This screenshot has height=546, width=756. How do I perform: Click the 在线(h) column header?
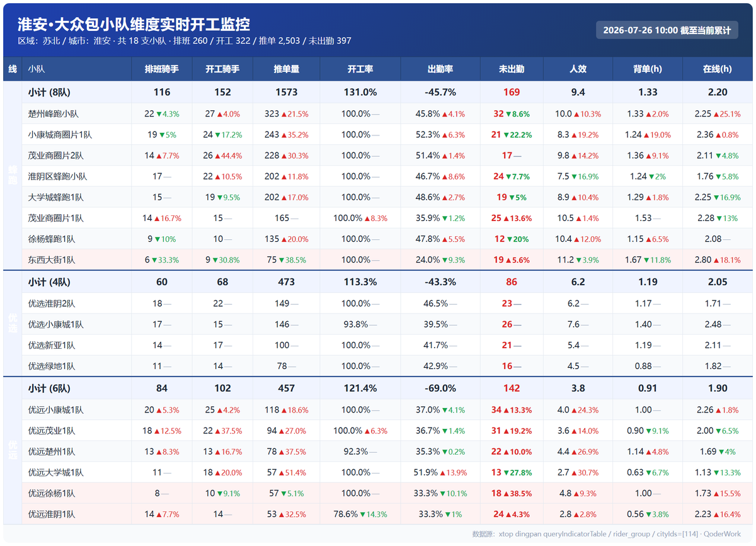pos(718,69)
